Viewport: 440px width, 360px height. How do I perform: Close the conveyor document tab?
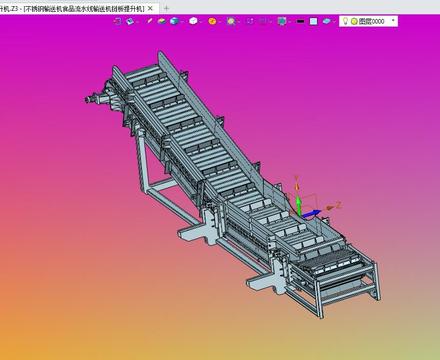click(150, 8)
